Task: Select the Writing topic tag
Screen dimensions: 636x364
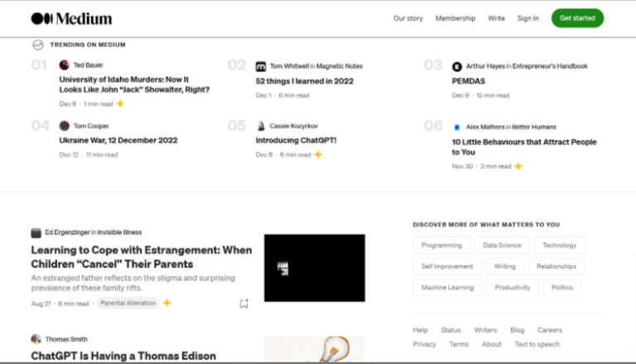Action: point(505,266)
